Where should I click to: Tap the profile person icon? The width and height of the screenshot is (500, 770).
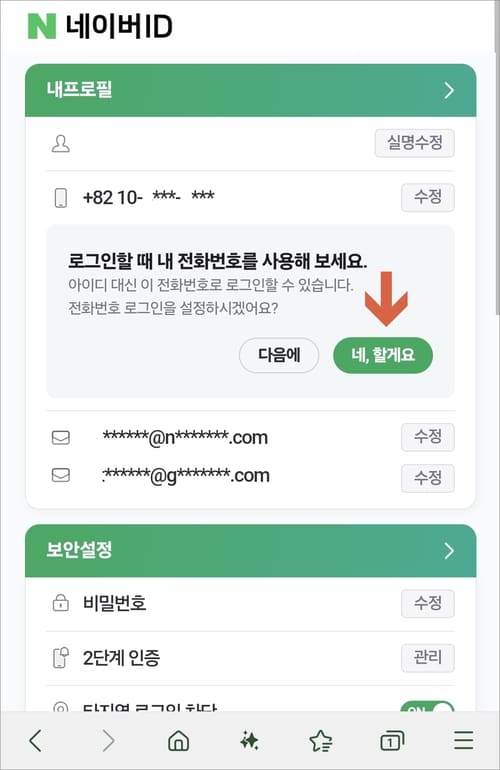coord(61,144)
